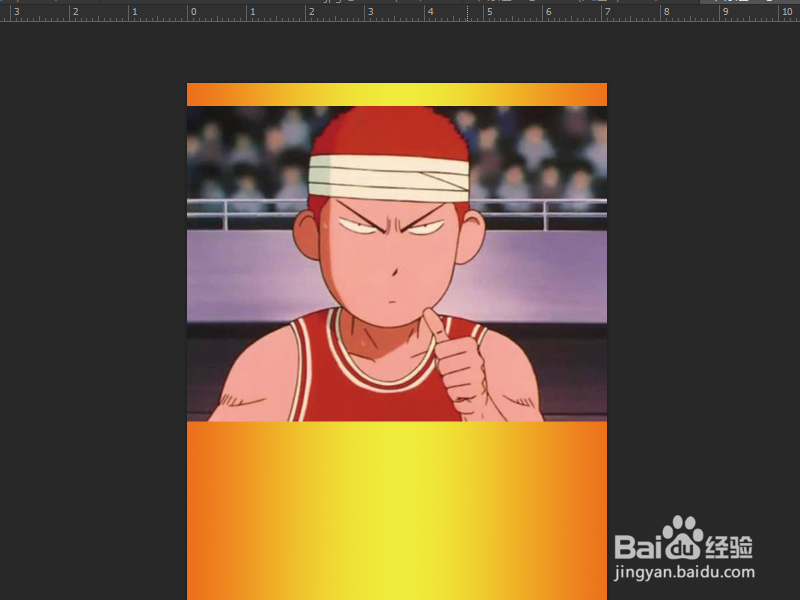This screenshot has height=600, width=800.
Task: Click the yellow gradient area below the picture
Action: (x=397, y=511)
